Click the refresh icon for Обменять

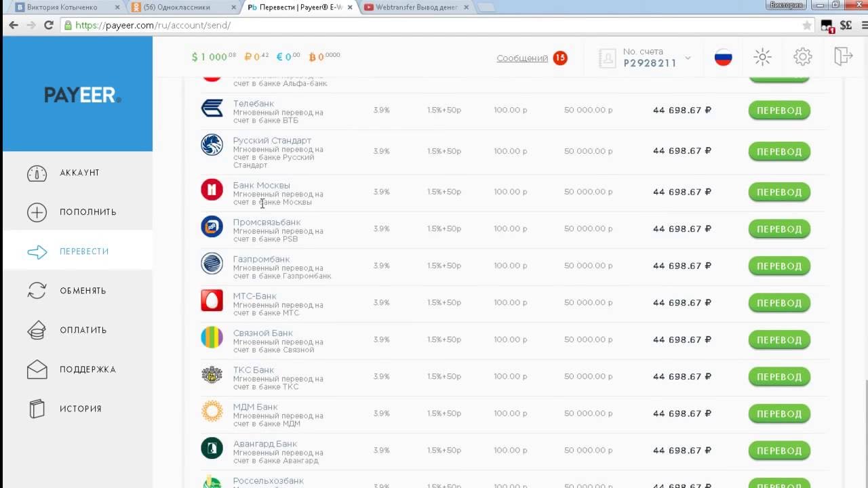pos(37,291)
